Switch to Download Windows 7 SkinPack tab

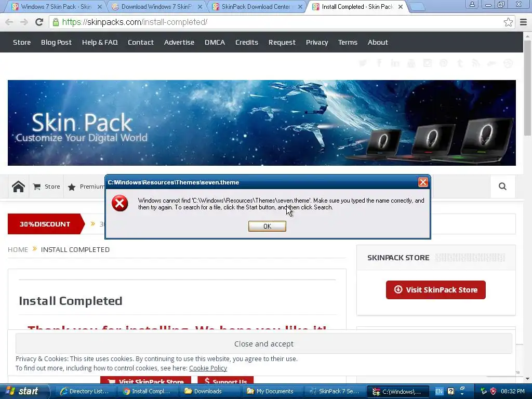[156, 6]
